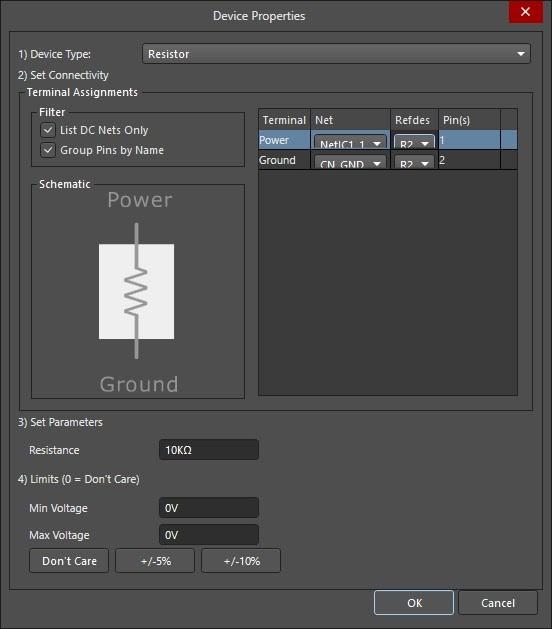Confirm with the OK button
552x629 pixels.
[414, 603]
